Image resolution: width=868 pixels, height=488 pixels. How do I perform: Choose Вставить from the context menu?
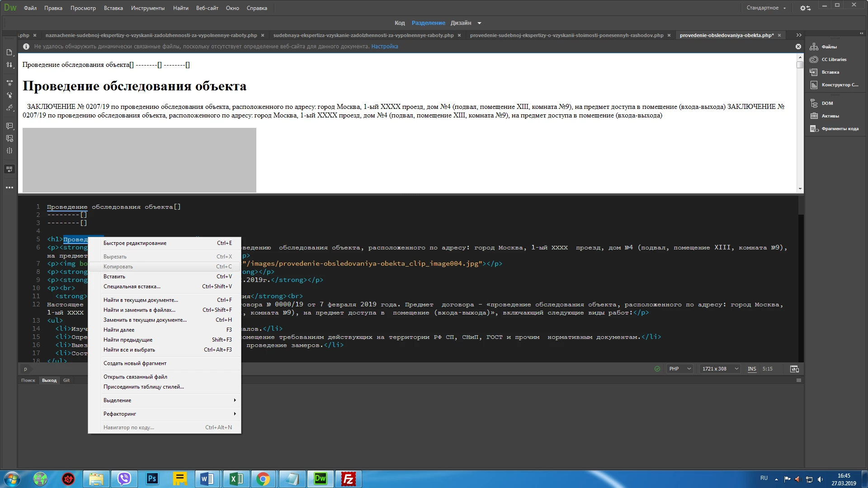(x=114, y=277)
